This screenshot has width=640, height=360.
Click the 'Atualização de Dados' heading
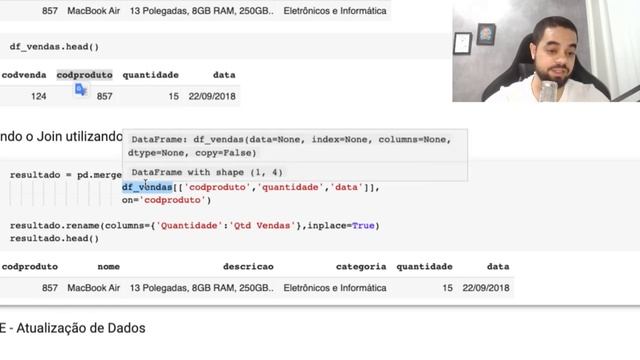pyautogui.click(x=81, y=328)
